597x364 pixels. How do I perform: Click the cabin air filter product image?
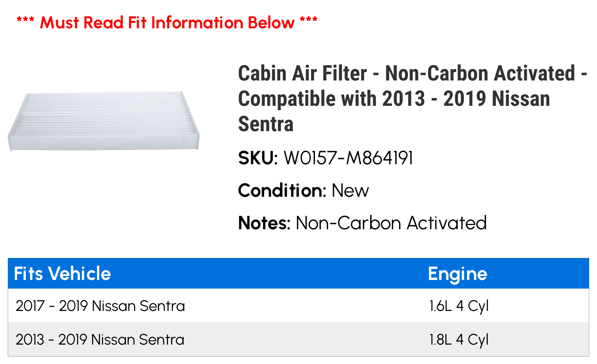tap(104, 121)
